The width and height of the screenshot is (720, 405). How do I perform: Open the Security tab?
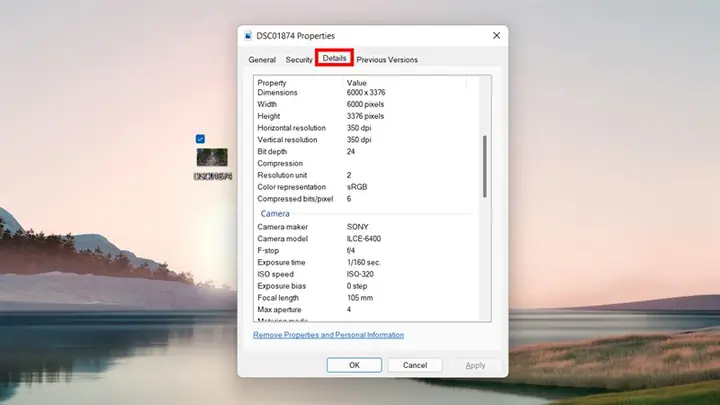[x=299, y=60]
